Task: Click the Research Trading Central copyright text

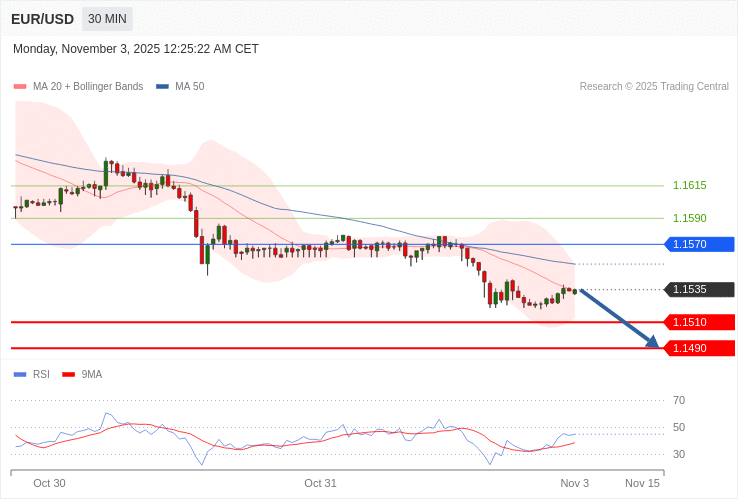Action: point(654,87)
